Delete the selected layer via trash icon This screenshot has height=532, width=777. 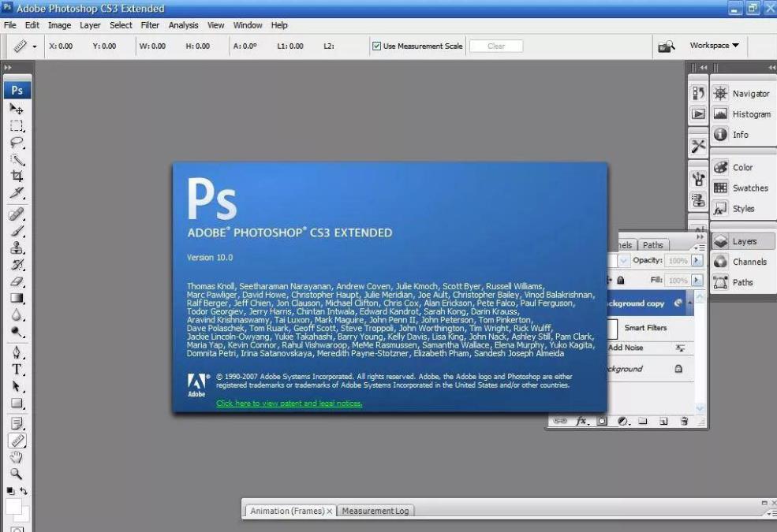[x=685, y=421]
